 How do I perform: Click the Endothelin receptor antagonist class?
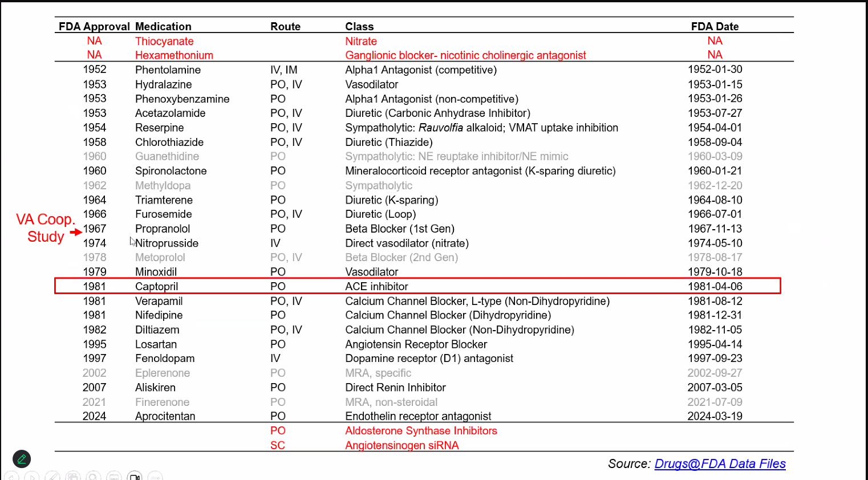418,416
